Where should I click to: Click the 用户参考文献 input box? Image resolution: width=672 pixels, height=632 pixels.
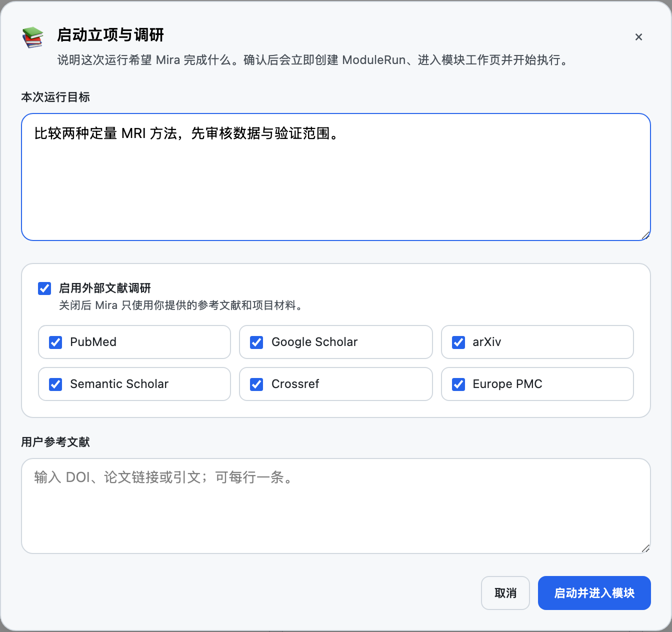(336, 506)
